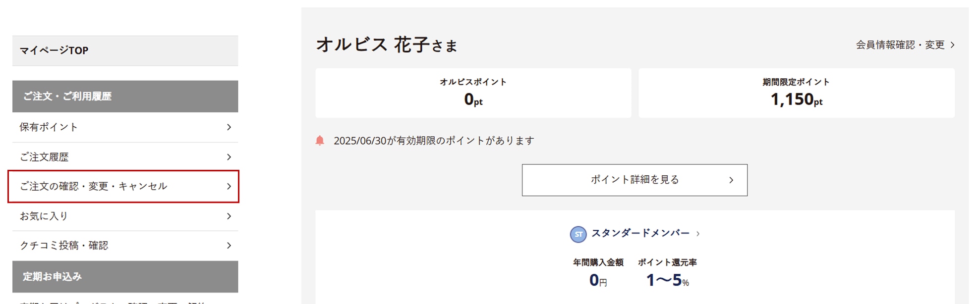Viewport: 980px width, 304px height.
Task: Click the 期間限定ポイント balance card
Action: [796, 93]
